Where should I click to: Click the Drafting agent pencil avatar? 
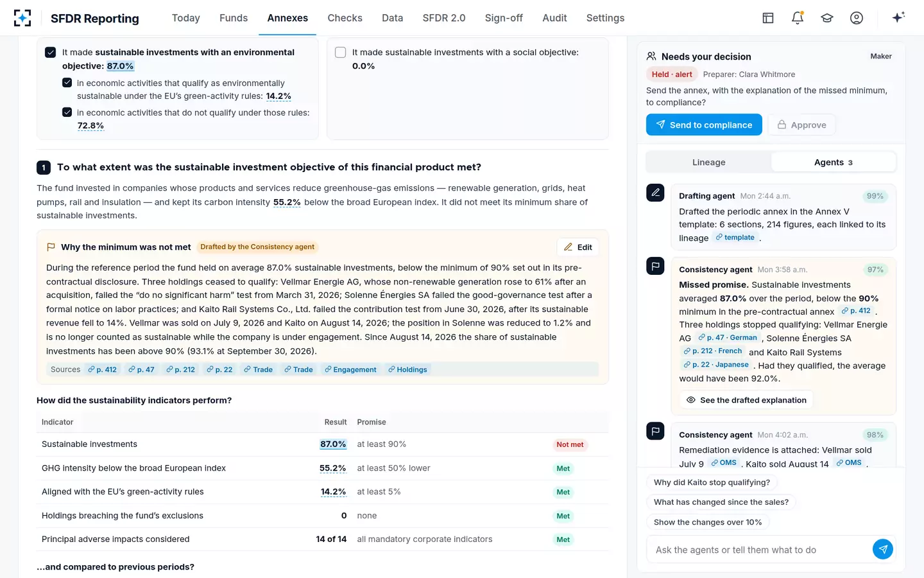click(655, 192)
